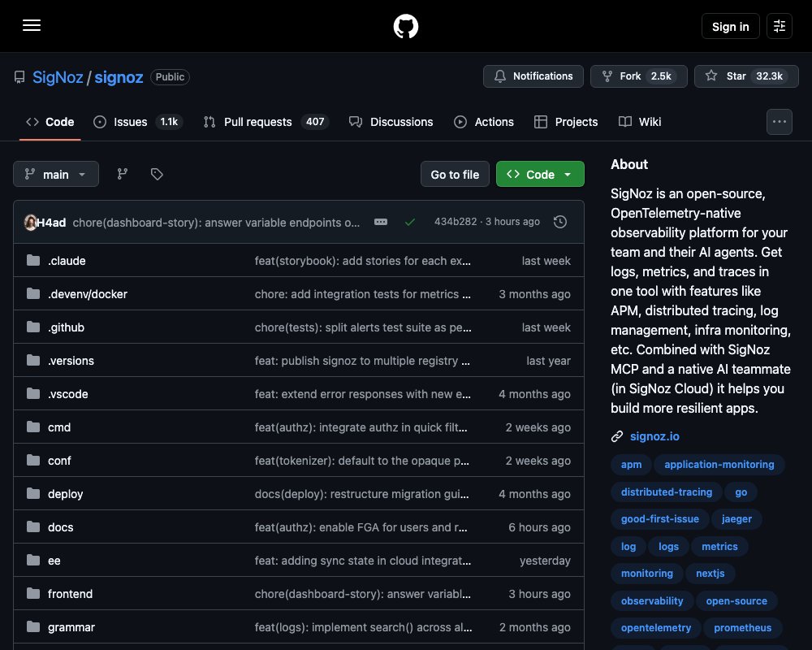The height and width of the screenshot is (650, 812).
Task: Open commit 'feat(tokenizer): default to the opaque'
Action: pyautogui.click(x=361, y=461)
